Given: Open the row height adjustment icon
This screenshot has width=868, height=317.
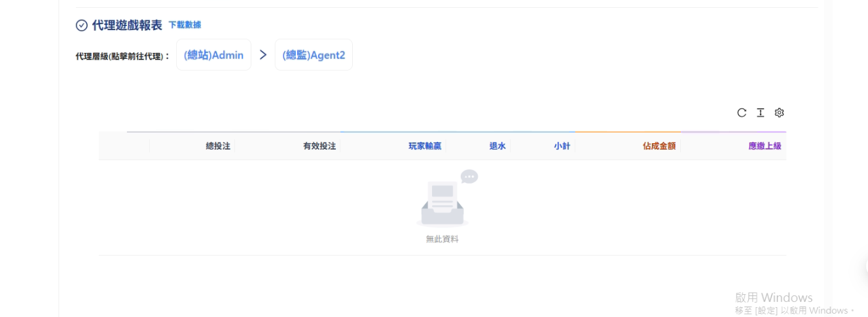Looking at the screenshot, I should click(x=760, y=112).
